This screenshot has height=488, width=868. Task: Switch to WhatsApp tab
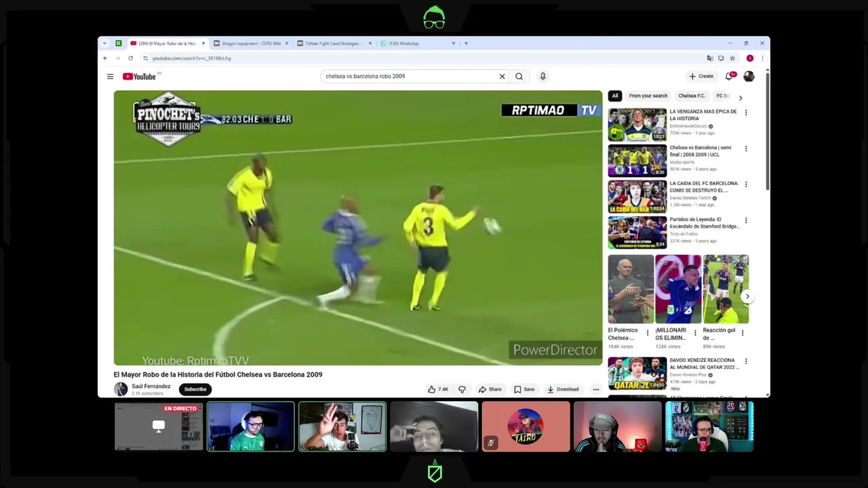click(x=418, y=43)
